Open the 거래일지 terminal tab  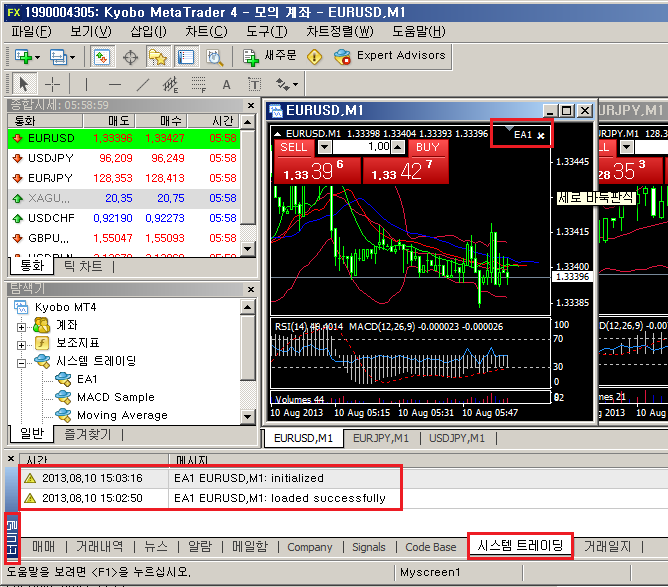(607, 546)
